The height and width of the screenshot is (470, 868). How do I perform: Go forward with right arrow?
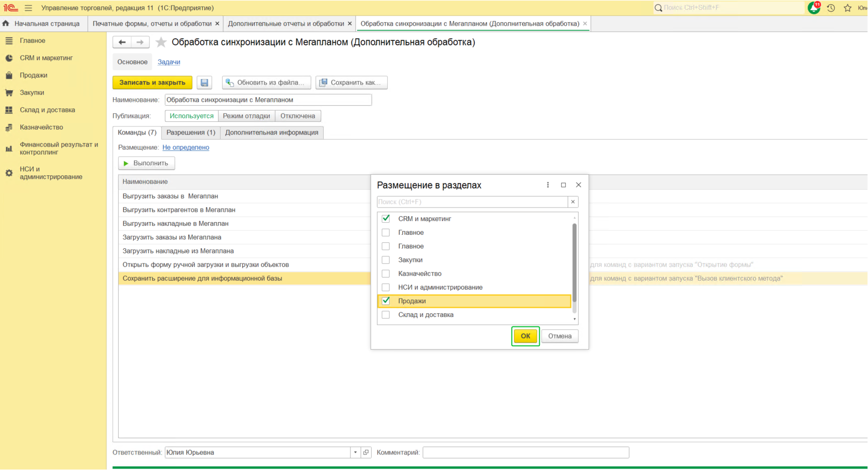click(140, 42)
